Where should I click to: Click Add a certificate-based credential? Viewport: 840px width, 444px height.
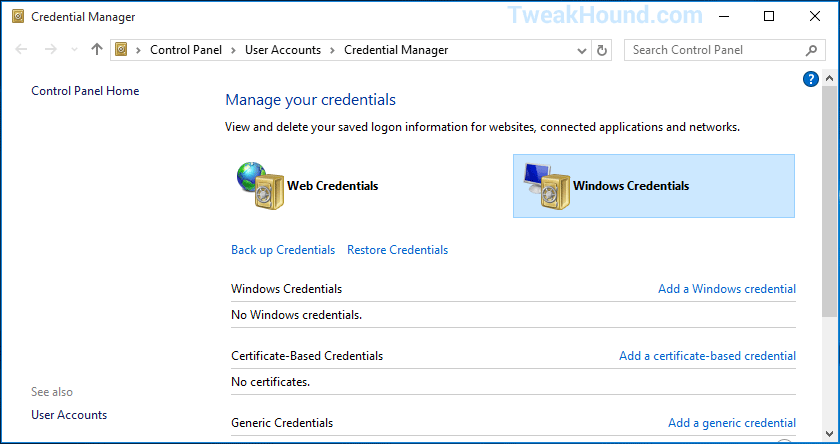[x=707, y=356]
